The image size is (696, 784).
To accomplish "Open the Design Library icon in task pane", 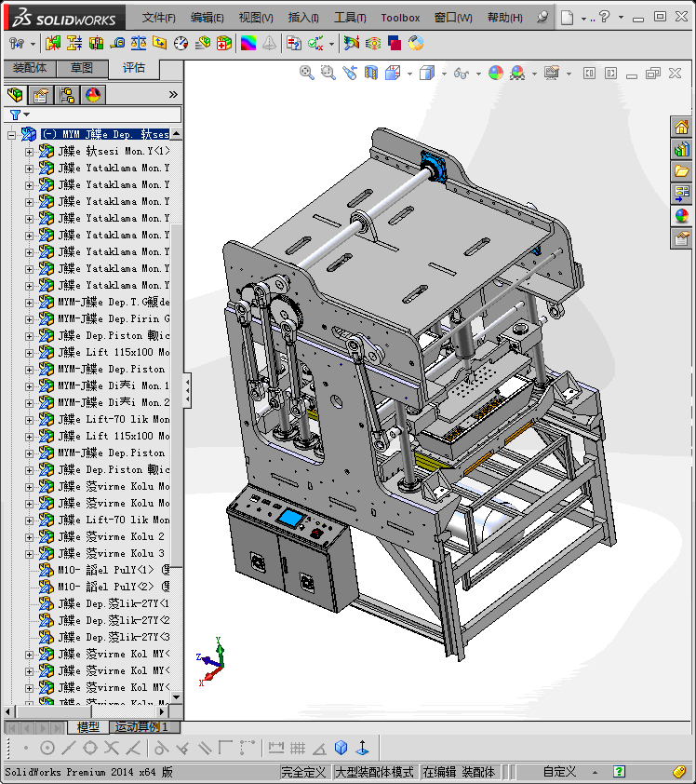I will pyautogui.click(x=682, y=149).
